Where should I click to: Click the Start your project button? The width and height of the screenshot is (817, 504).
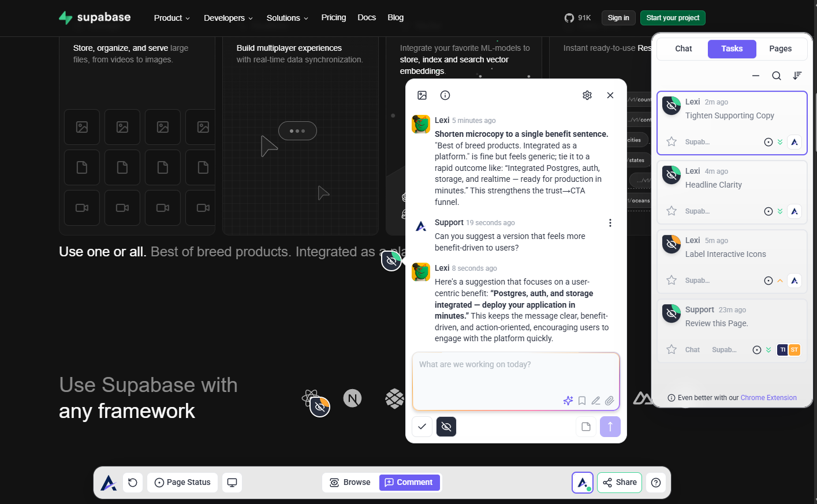pos(673,18)
